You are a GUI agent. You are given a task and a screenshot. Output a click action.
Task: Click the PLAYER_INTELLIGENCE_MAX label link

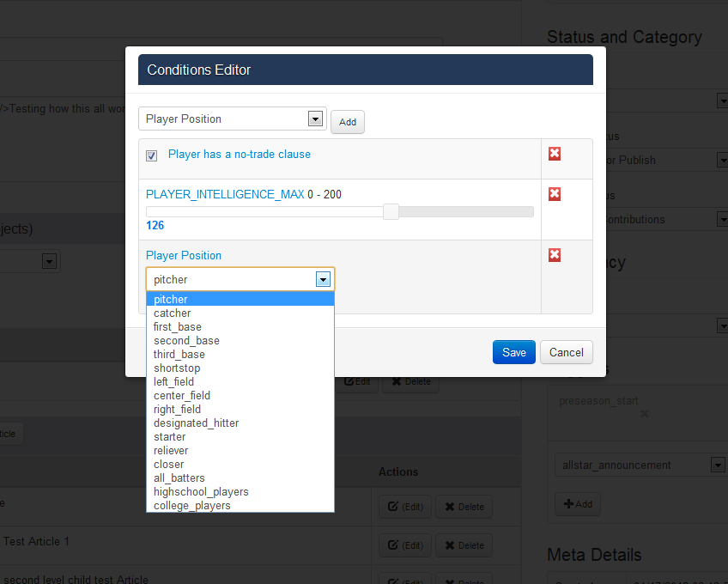click(x=225, y=195)
